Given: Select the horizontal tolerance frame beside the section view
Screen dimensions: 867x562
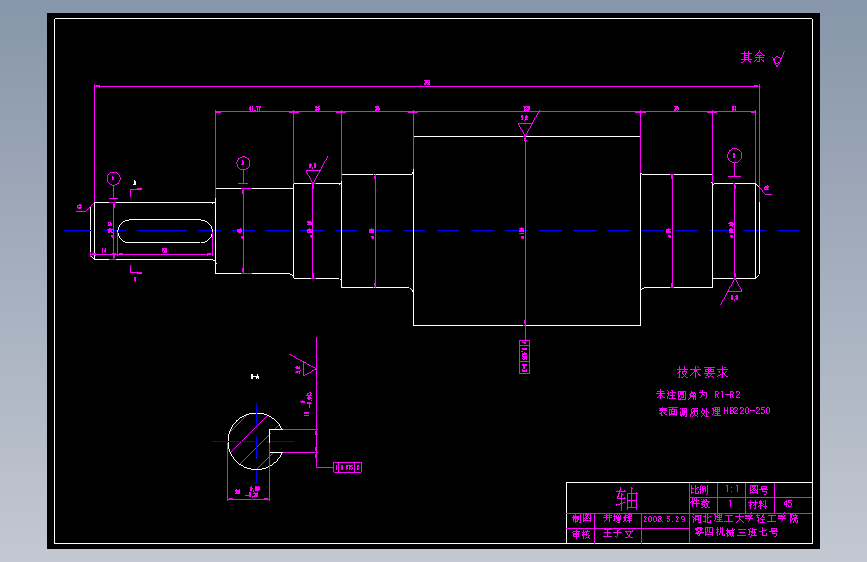Looking at the screenshot, I should pos(348,468).
